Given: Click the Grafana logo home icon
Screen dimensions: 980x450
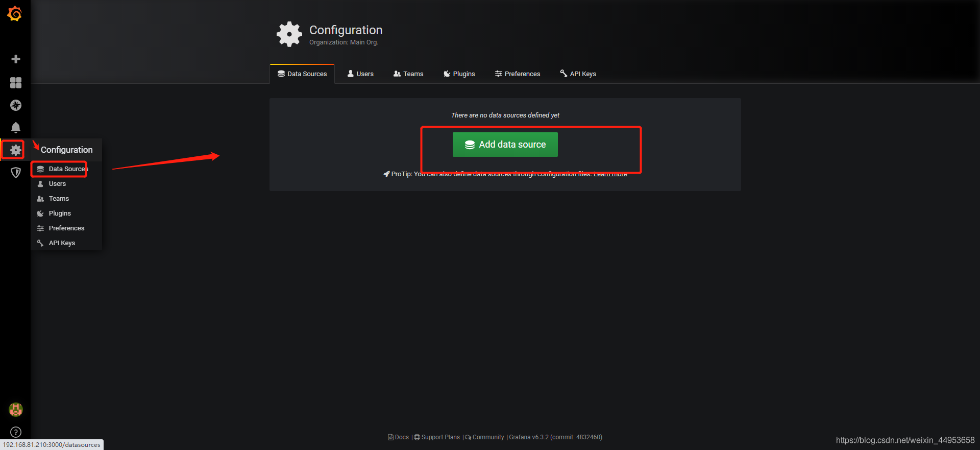Looking at the screenshot, I should 15,14.
